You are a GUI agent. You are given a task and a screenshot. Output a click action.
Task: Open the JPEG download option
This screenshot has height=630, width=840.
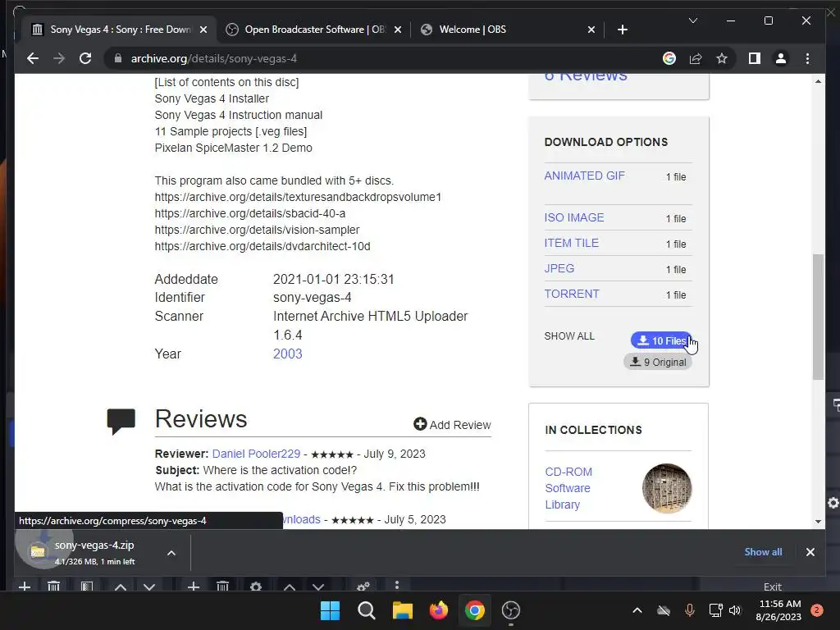[559, 268]
